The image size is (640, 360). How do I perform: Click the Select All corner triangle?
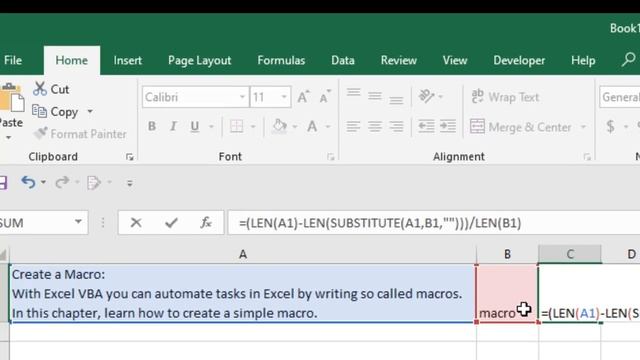tap(4, 255)
